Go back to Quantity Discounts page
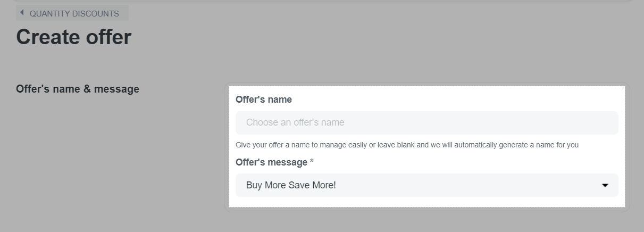Viewport: 644px width, 232px height. coord(74,14)
